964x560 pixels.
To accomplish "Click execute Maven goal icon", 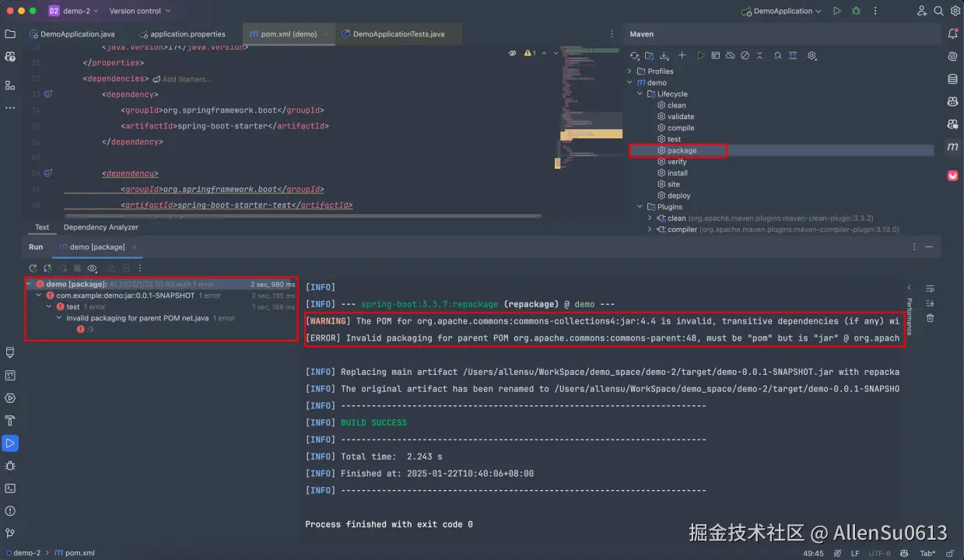I will pos(715,56).
